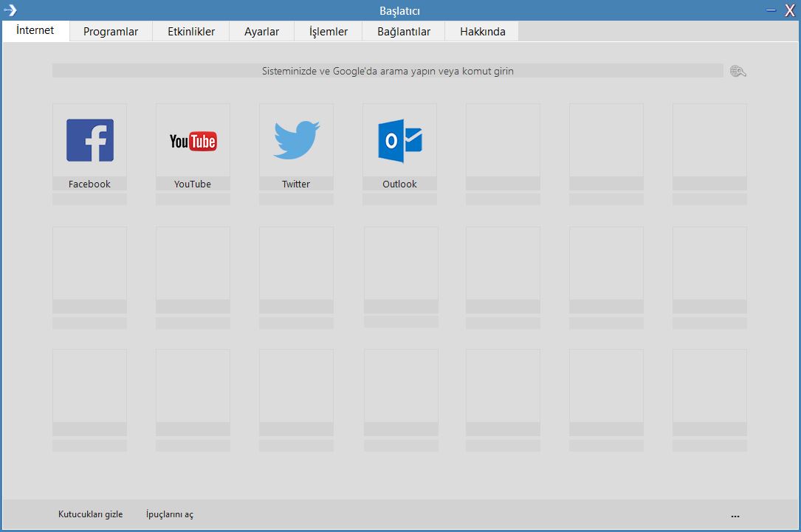Screen dimensions: 801x532
Task: Click the arrow logo in title bar
Action: pos(10,10)
